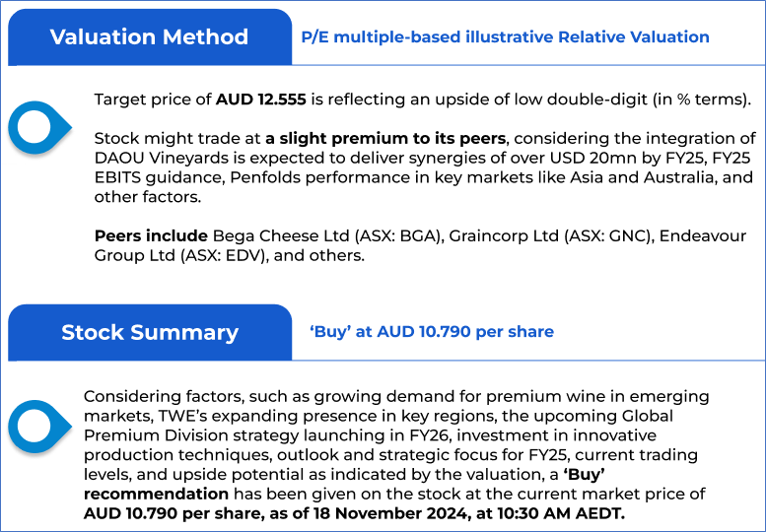
Task: Select the Valuation Method header tab
Action: click(x=149, y=37)
